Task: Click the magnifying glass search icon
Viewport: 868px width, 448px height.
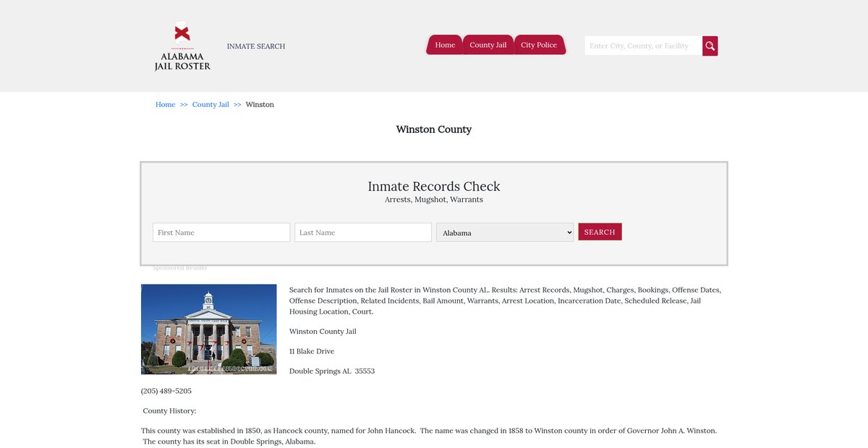Action: pyautogui.click(x=710, y=46)
